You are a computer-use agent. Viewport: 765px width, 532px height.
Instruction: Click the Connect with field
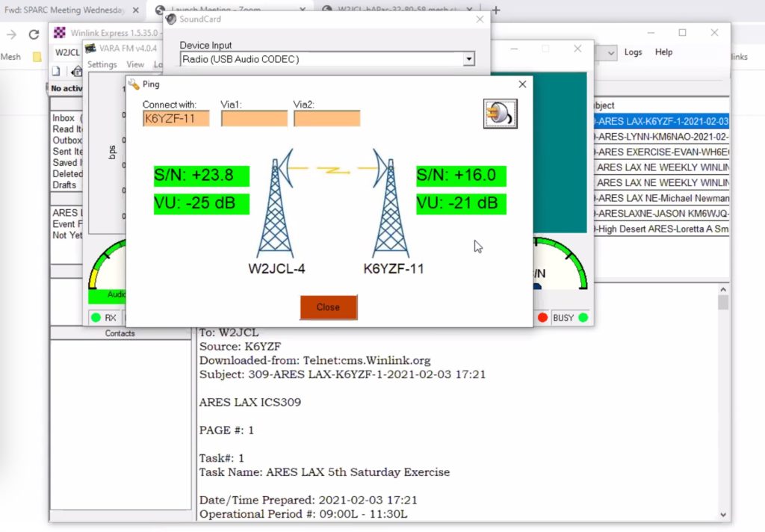coord(176,119)
